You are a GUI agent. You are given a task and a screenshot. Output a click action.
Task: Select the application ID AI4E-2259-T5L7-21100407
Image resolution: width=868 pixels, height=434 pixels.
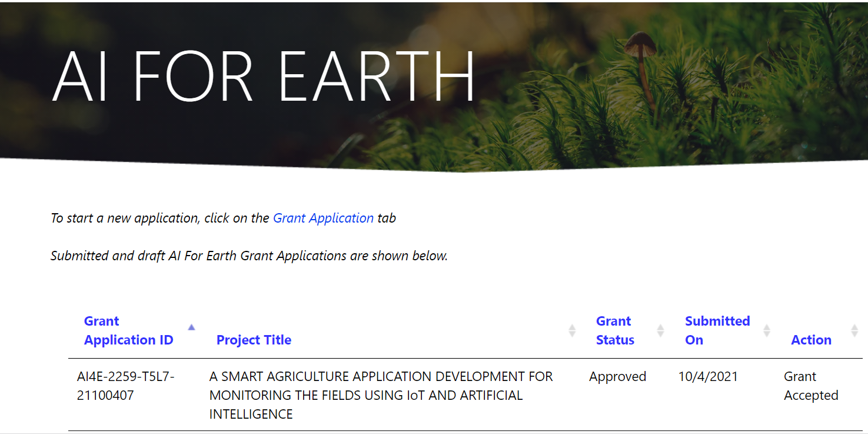coord(126,386)
